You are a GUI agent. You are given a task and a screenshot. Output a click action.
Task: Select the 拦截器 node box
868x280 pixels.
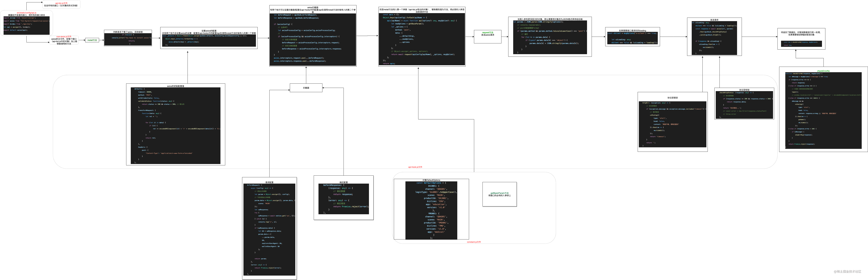[x=306, y=88]
